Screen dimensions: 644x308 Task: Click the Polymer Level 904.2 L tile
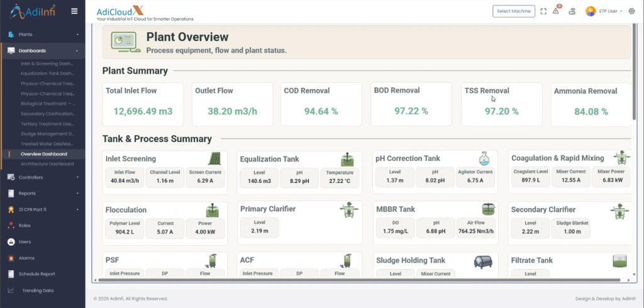pyautogui.click(x=125, y=228)
